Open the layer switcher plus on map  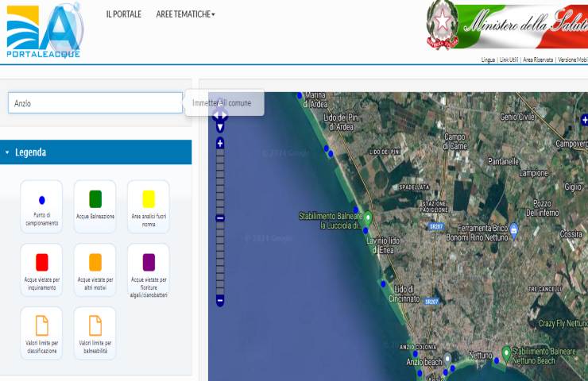pos(584,120)
